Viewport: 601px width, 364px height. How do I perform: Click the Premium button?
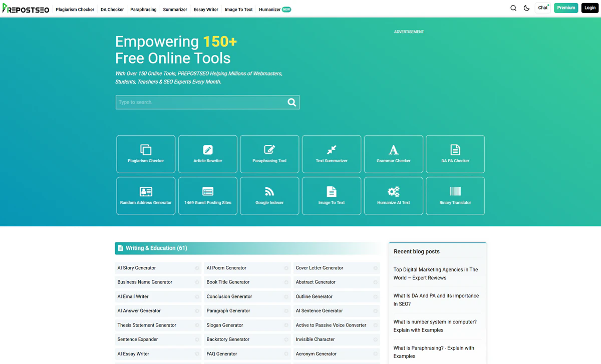pyautogui.click(x=565, y=8)
